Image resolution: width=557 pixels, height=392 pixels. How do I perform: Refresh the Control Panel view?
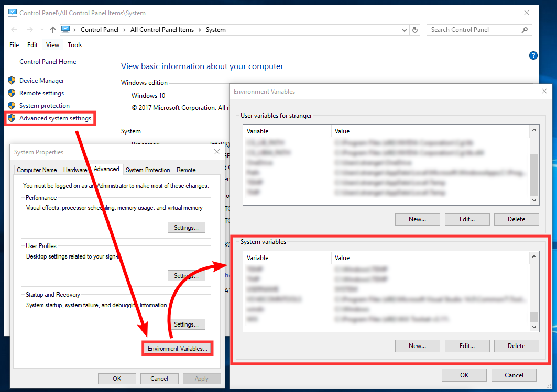coord(415,30)
